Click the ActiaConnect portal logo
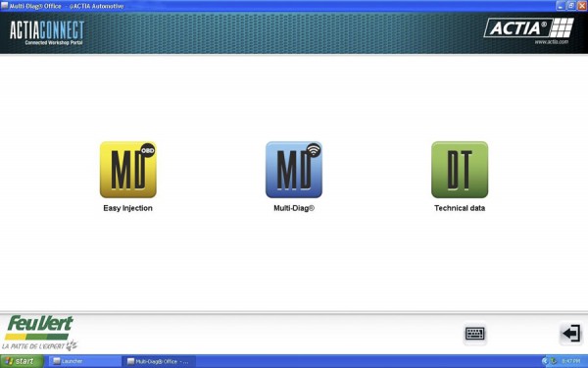 (x=47, y=32)
